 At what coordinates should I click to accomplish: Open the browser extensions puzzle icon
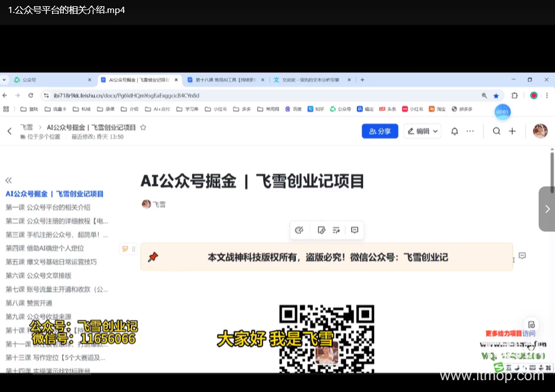point(515,95)
